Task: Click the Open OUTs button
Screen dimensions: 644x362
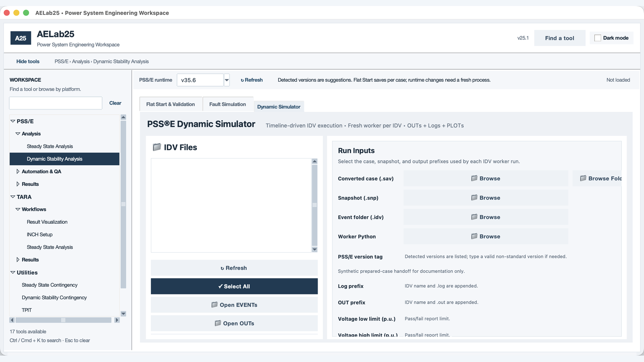Action: (x=234, y=323)
